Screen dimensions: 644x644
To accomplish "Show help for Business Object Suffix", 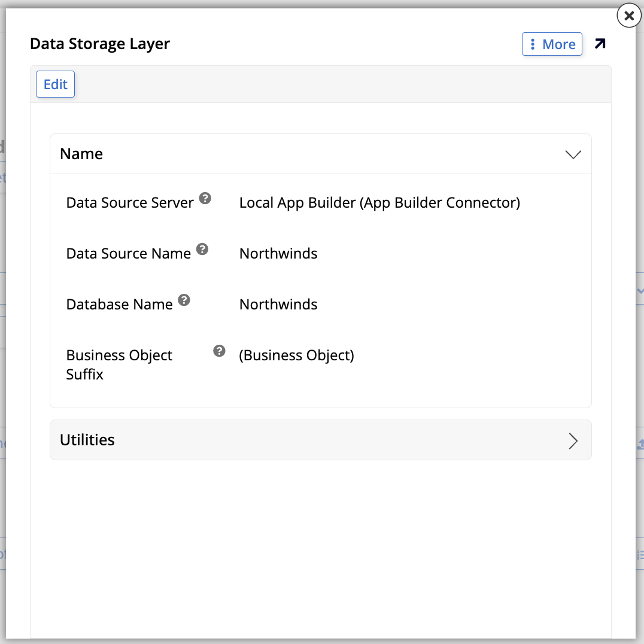I will (x=219, y=351).
